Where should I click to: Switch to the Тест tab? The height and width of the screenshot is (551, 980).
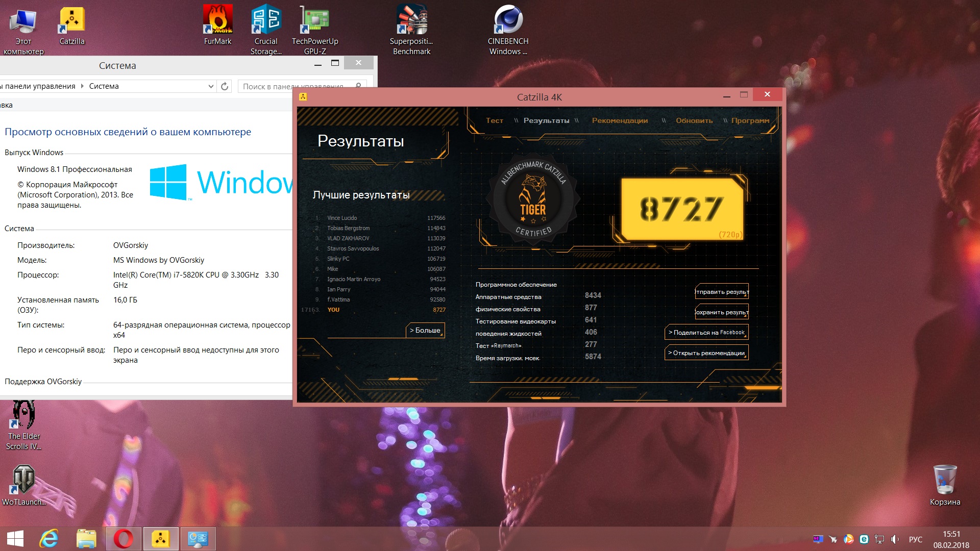[494, 120]
